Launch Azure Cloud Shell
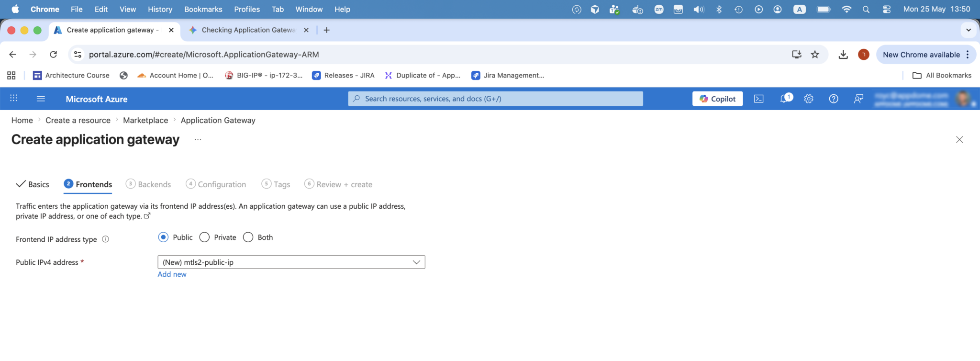This screenshot has height=361, width=980. [759, 99]
